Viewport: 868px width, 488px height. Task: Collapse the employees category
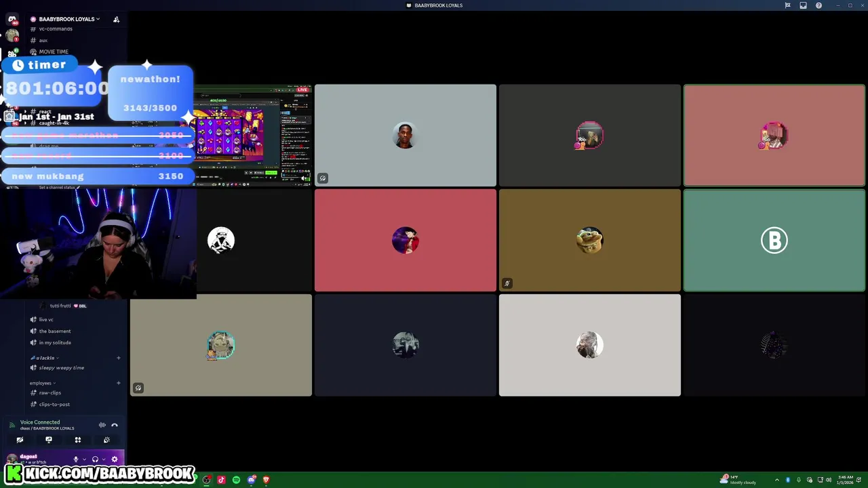[43, 383]
